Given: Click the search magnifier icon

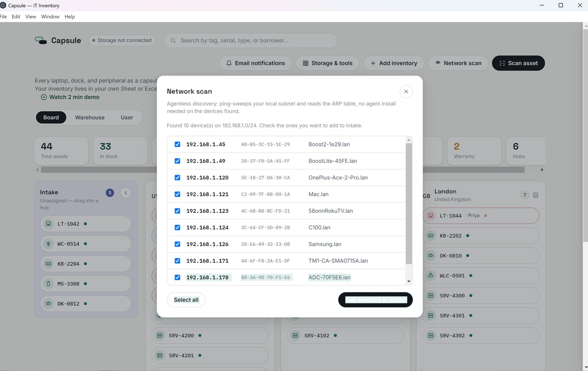Looking at the screenshot, I should (173, 40).
